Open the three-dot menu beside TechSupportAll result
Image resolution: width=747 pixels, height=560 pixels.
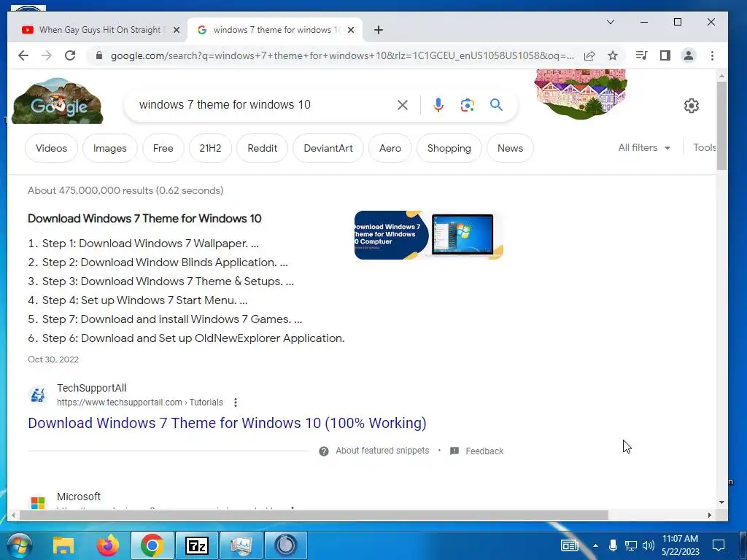point(236,402)
